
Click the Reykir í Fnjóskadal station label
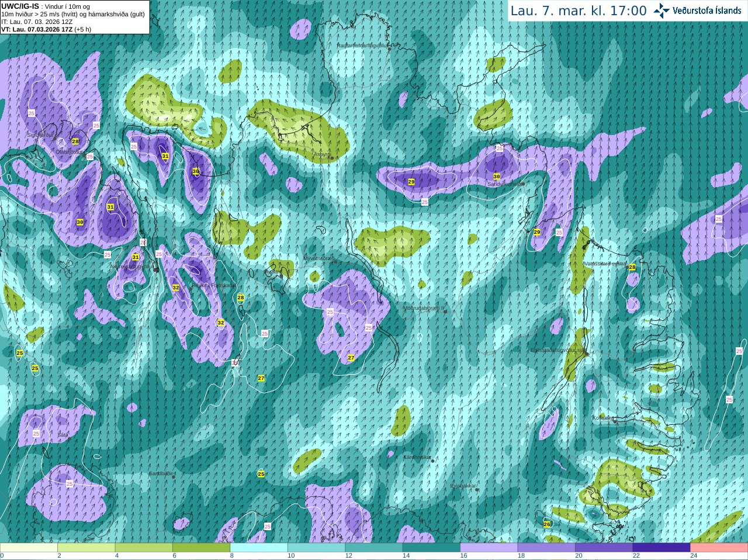[214, 285]
